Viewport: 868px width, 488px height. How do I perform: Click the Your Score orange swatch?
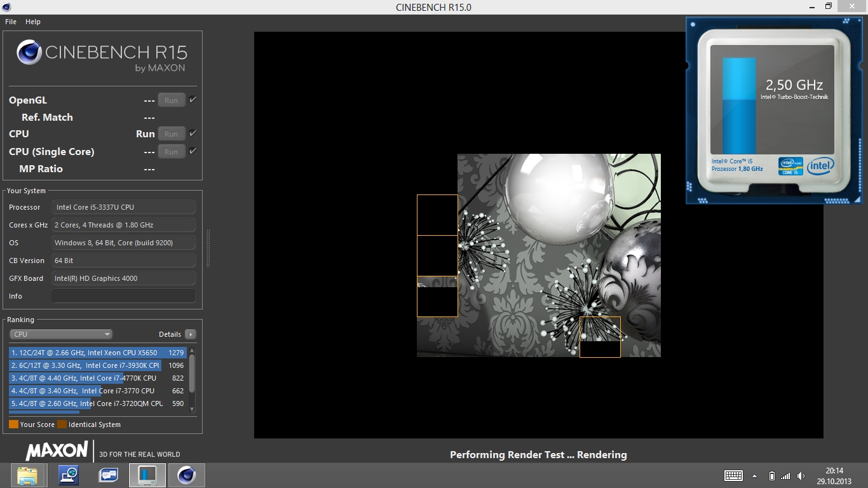[x=13, y=424]
